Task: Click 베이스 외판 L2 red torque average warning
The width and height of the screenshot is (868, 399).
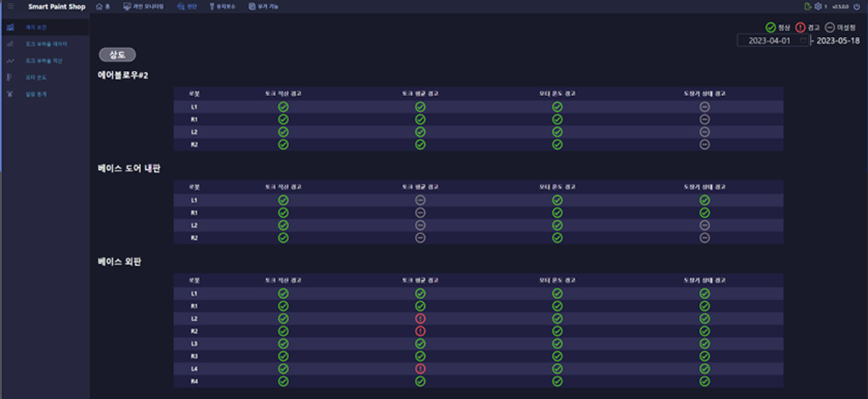Action: (420, 319)
